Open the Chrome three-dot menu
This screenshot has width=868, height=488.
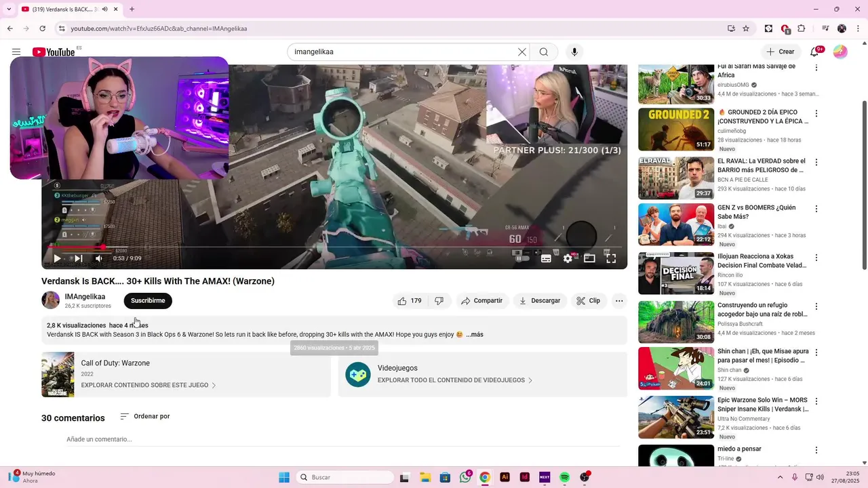(x=857, y=28)
